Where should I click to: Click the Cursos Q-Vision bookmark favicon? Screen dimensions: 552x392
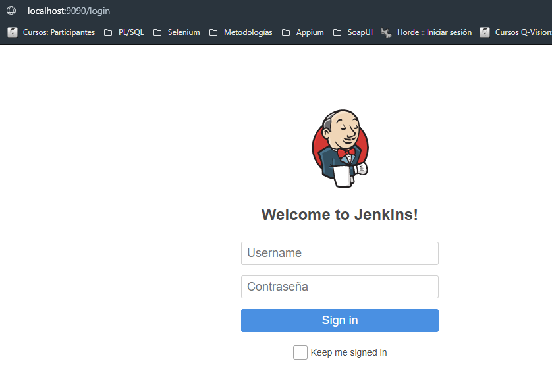tap(485, 32)
